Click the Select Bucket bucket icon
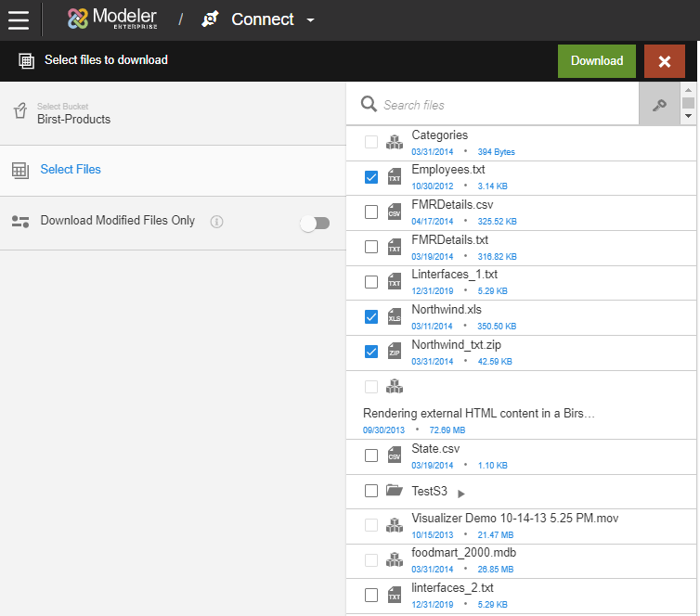Screen dimensions: 700x616 (19, 112)
